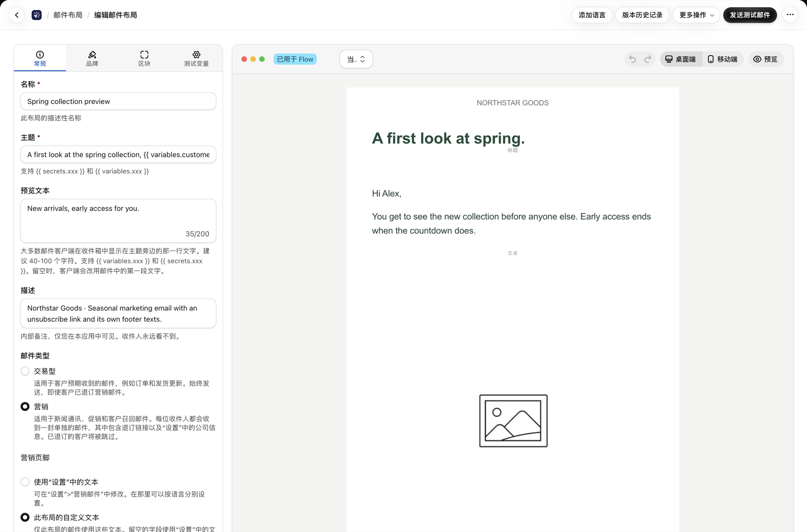The height and width of the screenshot is (532, 807).
Task: Click the app logo icon
Action: (x=37, y=15)
